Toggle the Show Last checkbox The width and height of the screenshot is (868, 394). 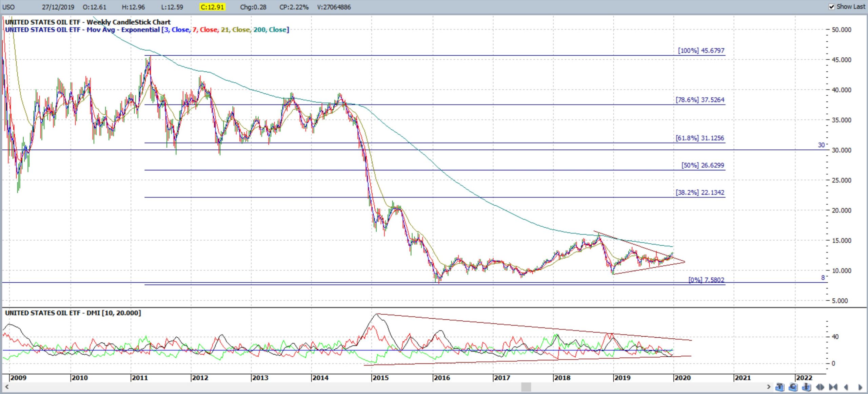tap(831, 6)
